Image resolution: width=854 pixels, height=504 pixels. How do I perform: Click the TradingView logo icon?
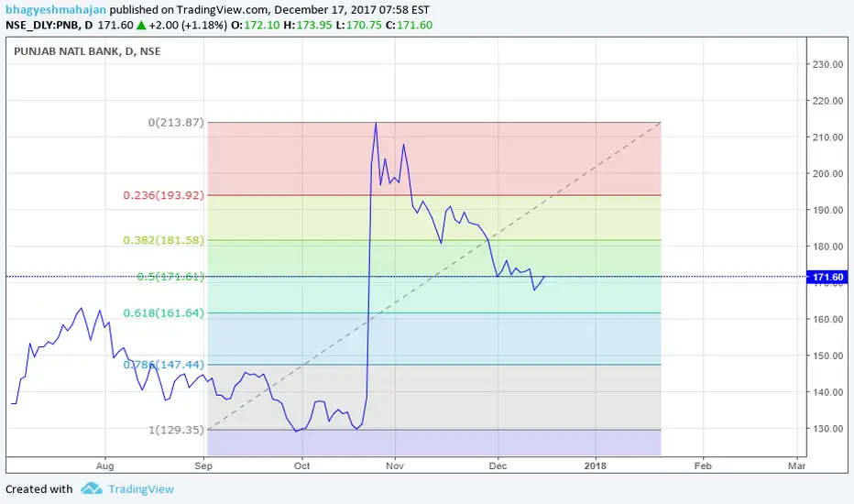click(92, 488)
